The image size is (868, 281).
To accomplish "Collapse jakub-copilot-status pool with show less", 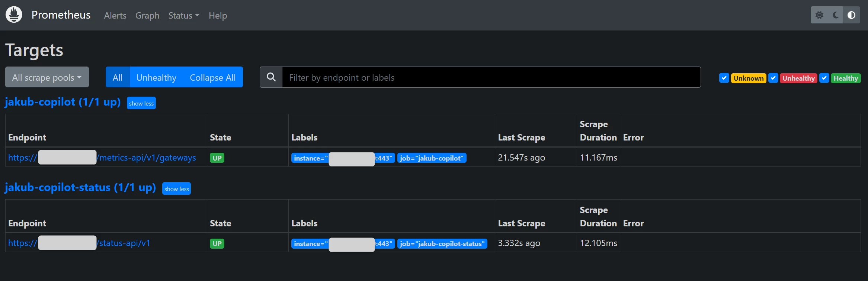I will point(176,189).
